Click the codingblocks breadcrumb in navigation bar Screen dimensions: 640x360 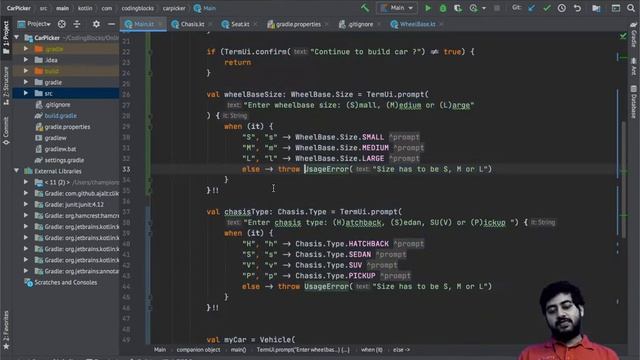click(138, 8)
